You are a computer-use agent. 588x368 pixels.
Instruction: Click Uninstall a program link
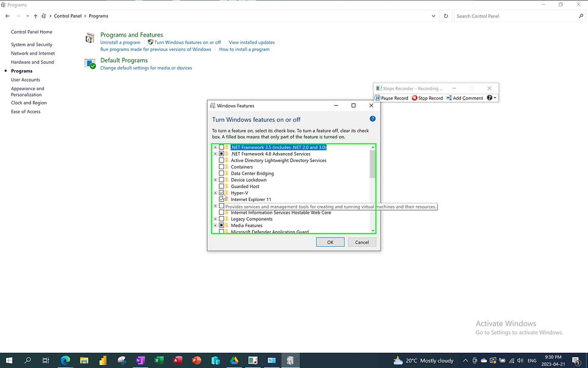click(x=120, y=43)
